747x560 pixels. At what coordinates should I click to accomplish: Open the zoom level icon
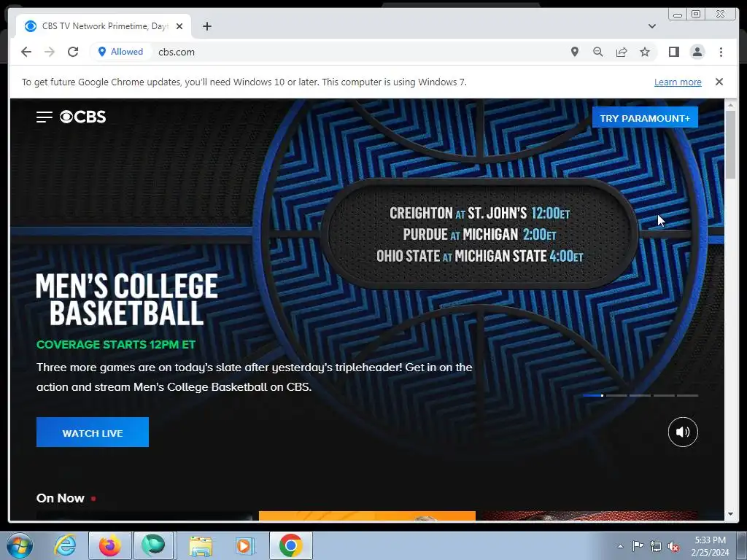click(598, 52)
